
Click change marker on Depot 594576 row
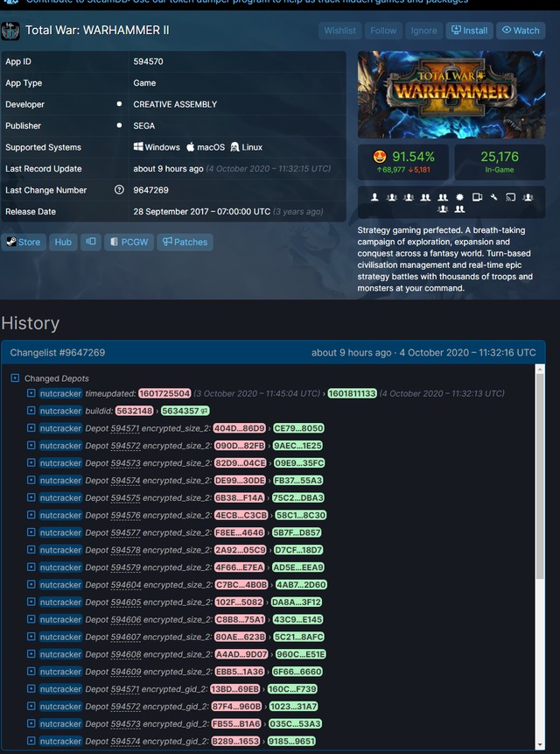pyautogui.click(x=31, y=515)
